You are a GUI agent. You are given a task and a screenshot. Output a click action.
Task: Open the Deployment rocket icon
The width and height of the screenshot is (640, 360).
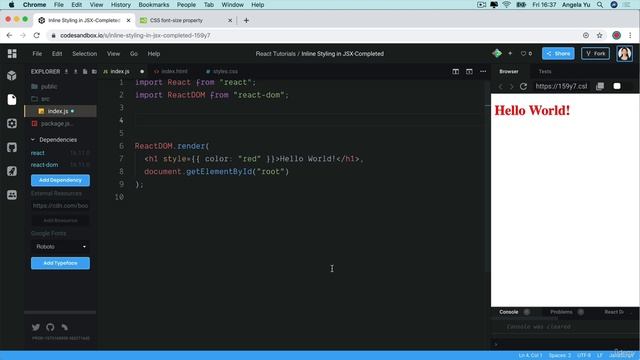tap(12, 171)
